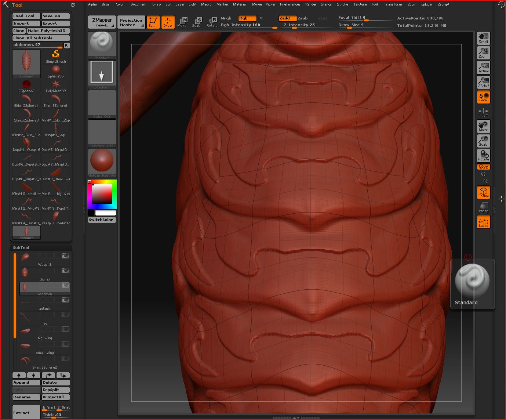
Task: Click the DragRect stroke selector
Action: click(102, 73)
